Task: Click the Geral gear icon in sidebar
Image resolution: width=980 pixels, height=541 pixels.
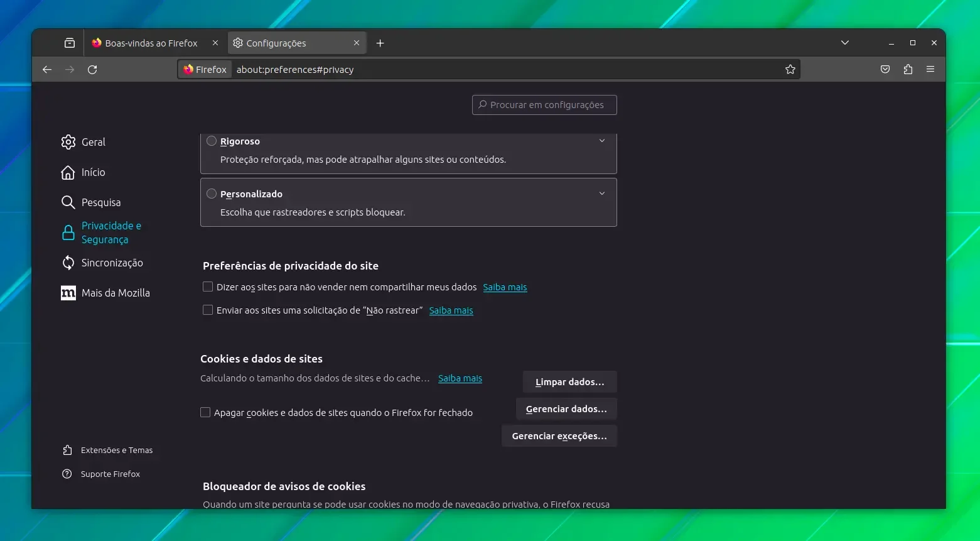Action: tap(68, 142)
